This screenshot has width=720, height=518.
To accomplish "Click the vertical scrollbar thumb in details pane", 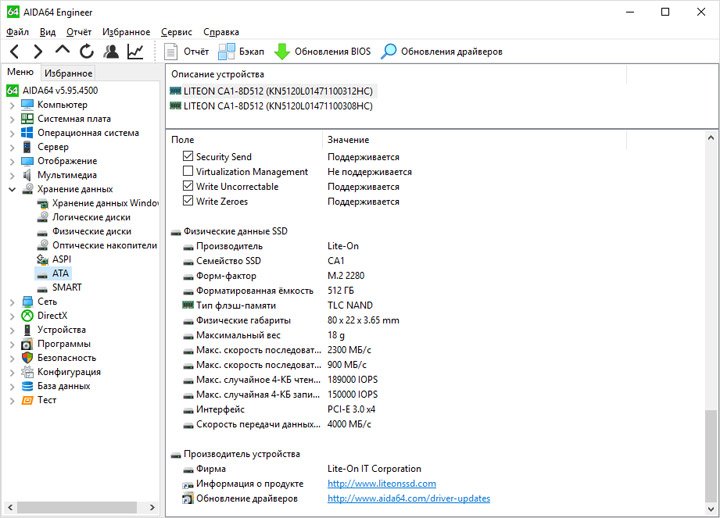I will (x=710, y=455).
